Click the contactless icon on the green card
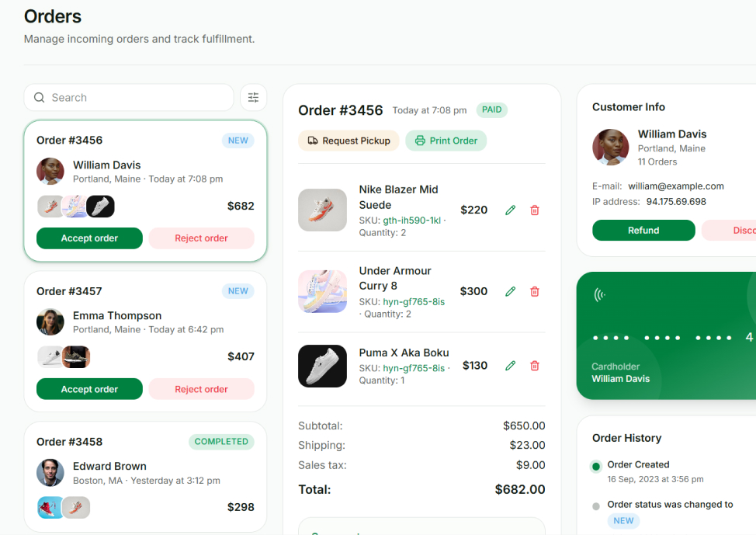 click(599, 294)
